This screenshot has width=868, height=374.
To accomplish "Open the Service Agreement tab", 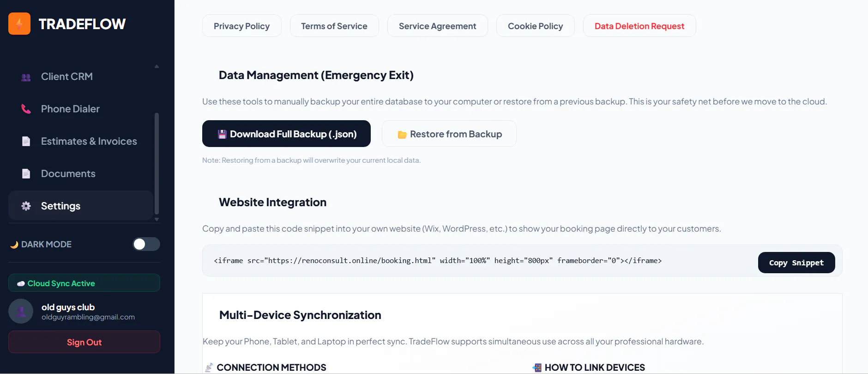I will coord(438,26).
